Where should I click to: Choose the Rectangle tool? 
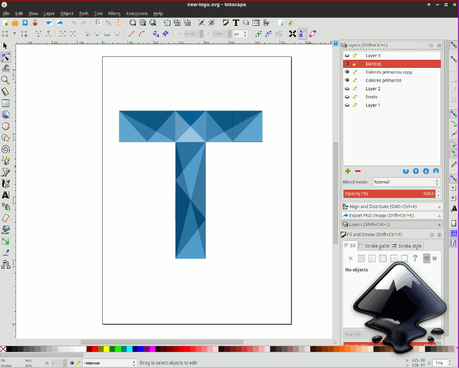tap(5, 103)
